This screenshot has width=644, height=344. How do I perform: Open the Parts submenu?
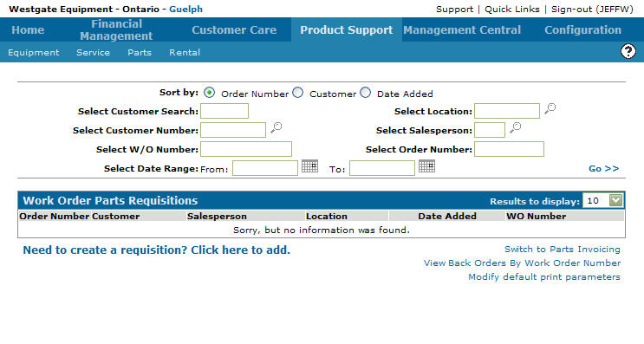[140, 53]
